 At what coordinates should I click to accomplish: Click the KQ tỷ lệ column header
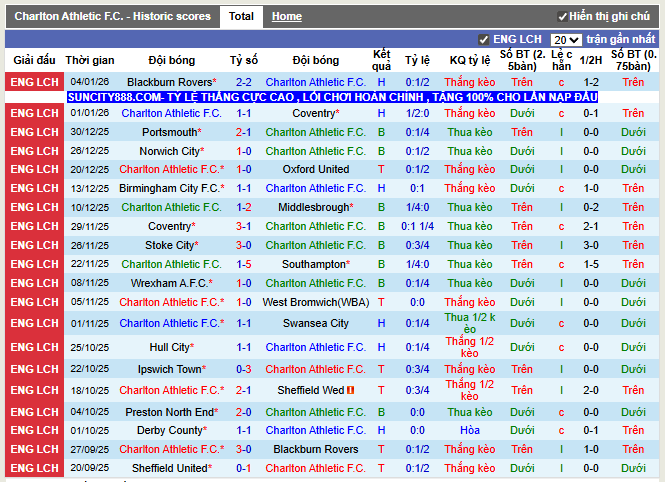pyautogui.click(x=469, y=60)
